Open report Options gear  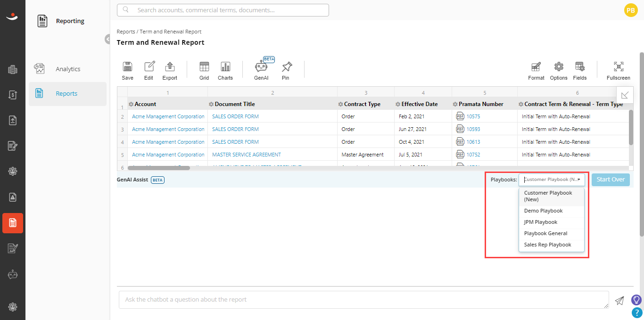click(x=559, y=66)
